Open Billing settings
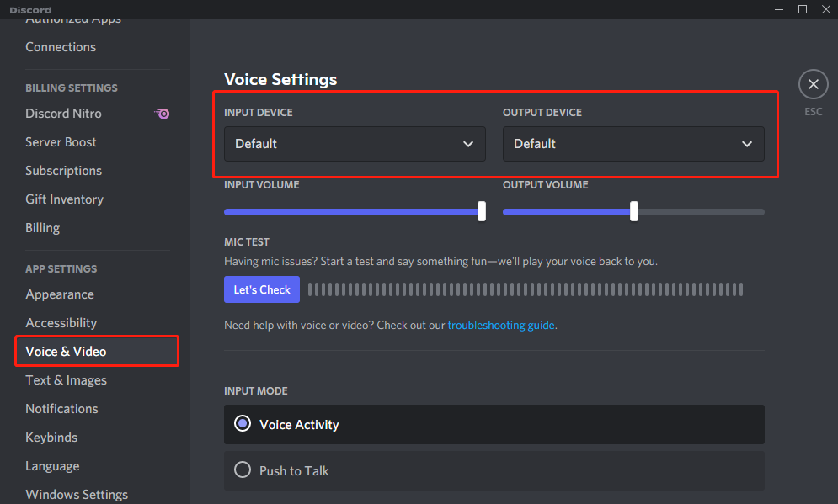 tap(42, 228)
